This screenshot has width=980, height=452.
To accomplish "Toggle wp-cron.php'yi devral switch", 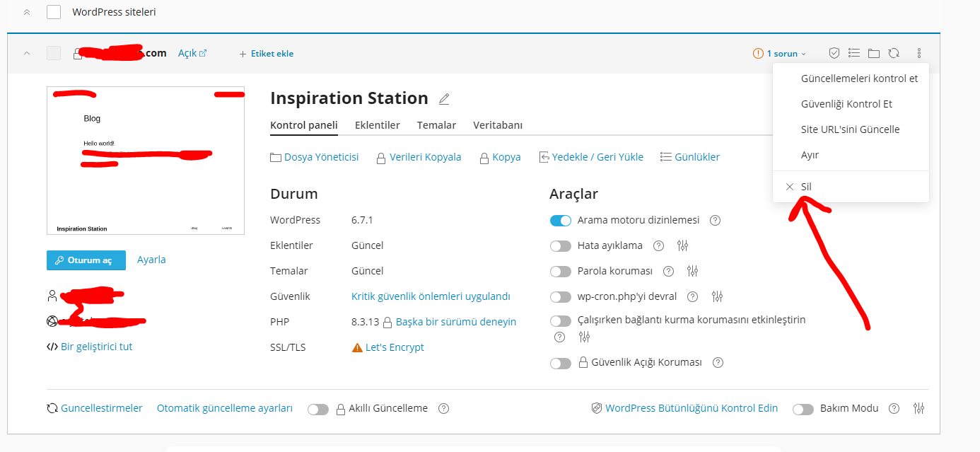I will click(561, 296).
